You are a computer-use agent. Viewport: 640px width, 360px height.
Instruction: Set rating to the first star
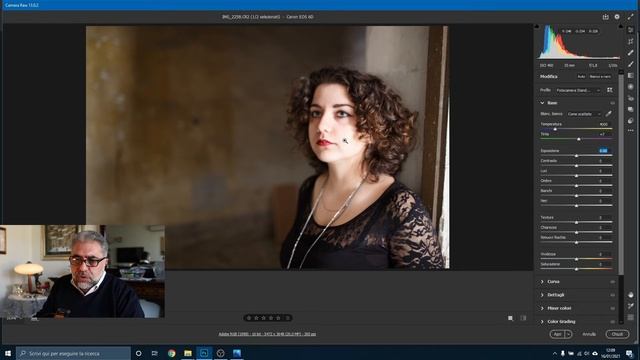(249, 318)
